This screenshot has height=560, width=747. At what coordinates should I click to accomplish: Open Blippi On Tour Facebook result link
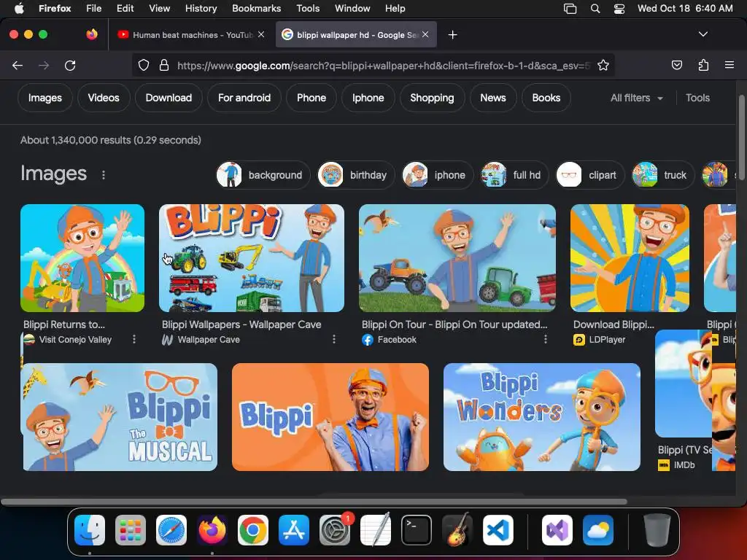454,324
